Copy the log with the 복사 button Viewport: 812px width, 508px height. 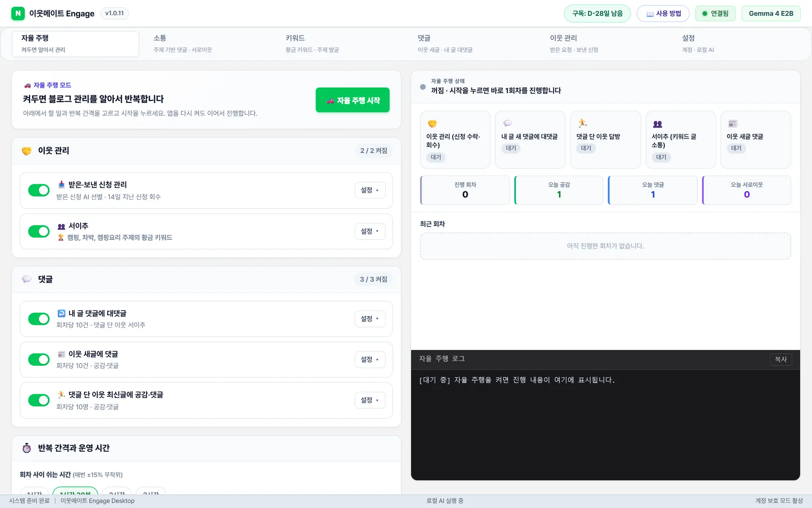(781, 359)
